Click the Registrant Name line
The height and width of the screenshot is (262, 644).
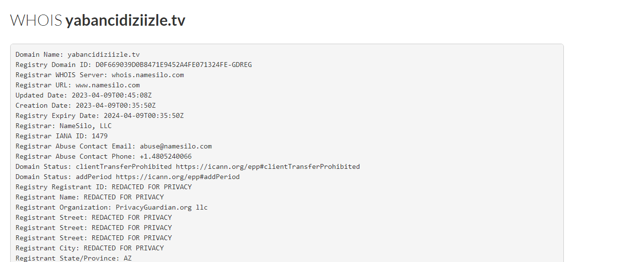90,197
